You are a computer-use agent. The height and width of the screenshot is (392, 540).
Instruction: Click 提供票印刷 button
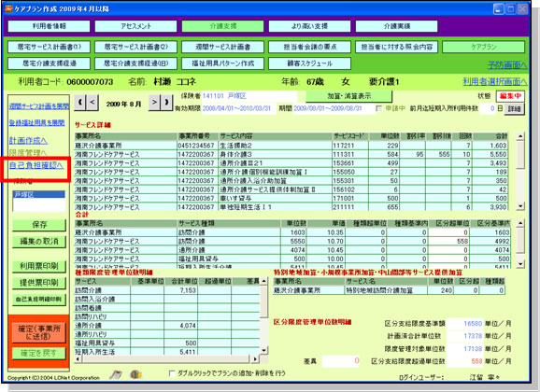tap(39, 283)
